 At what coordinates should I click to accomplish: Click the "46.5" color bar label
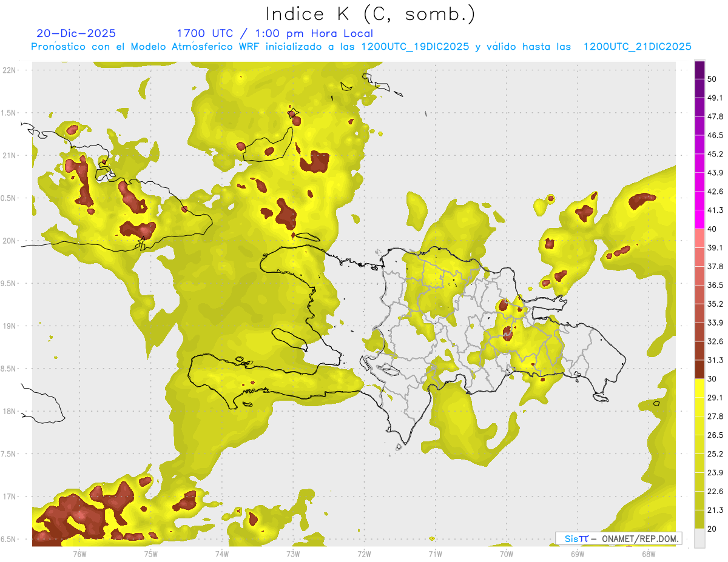point(715,135)
